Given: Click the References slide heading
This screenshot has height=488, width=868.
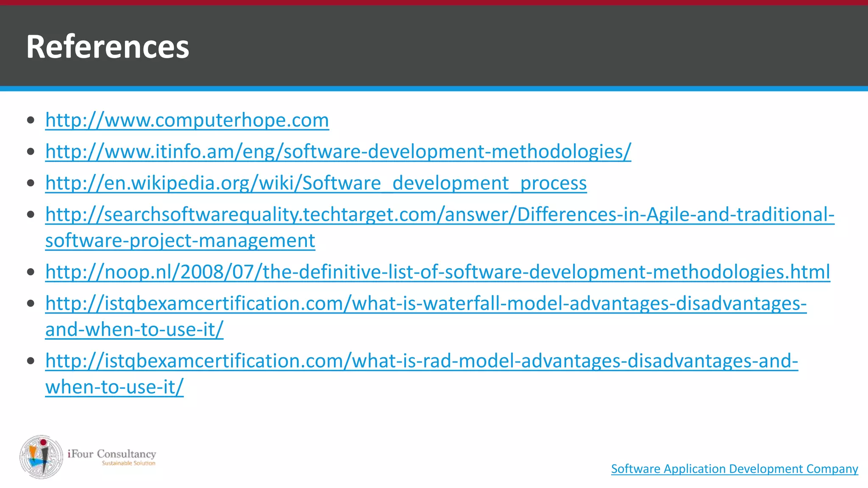Looking at the screenshot, I should [108, 46].
